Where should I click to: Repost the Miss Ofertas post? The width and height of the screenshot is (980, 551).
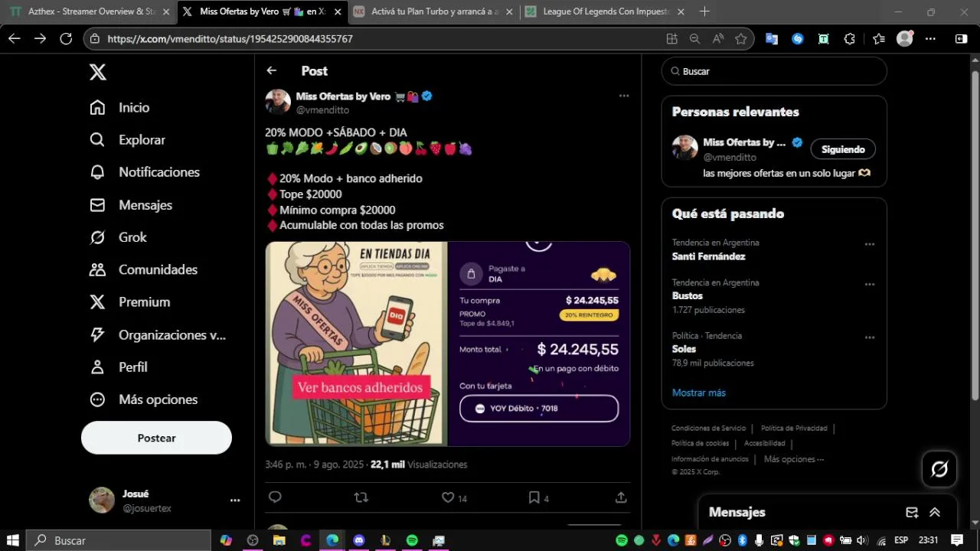click(x=361, y=497)
